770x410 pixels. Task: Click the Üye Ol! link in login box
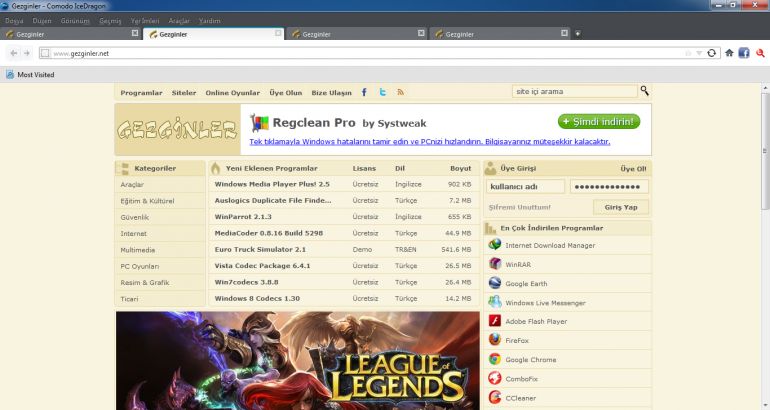pos(633,168)
